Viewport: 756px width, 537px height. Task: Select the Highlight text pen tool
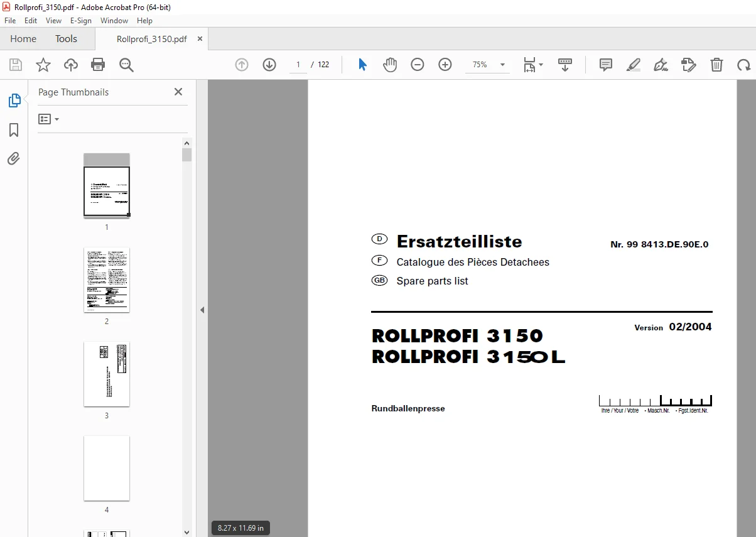point(634,65)
